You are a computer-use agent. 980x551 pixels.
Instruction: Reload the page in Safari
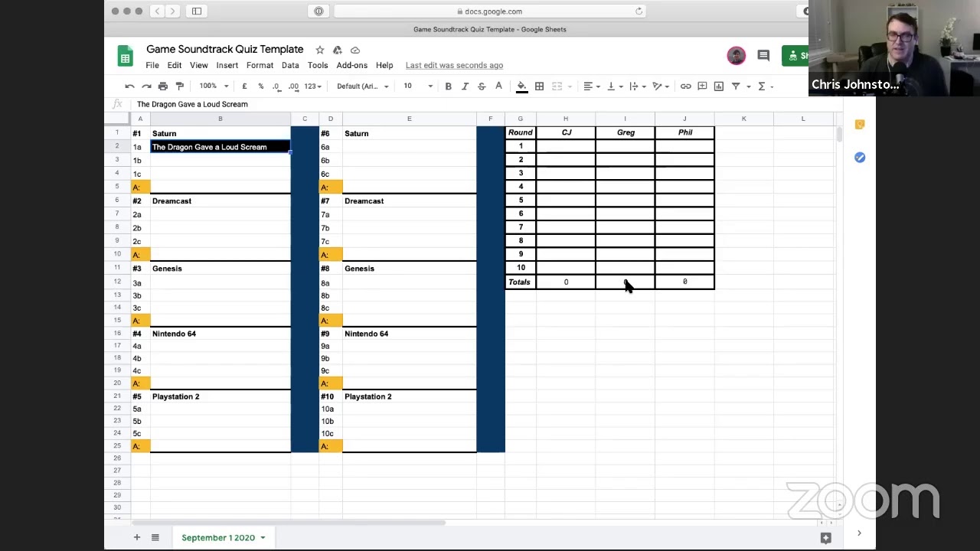pyautogui.click(x=639, y=11)
